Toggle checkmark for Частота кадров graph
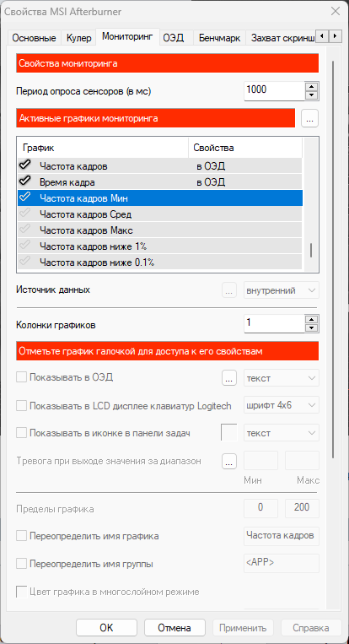349x644 pixels. pos(25,166)
